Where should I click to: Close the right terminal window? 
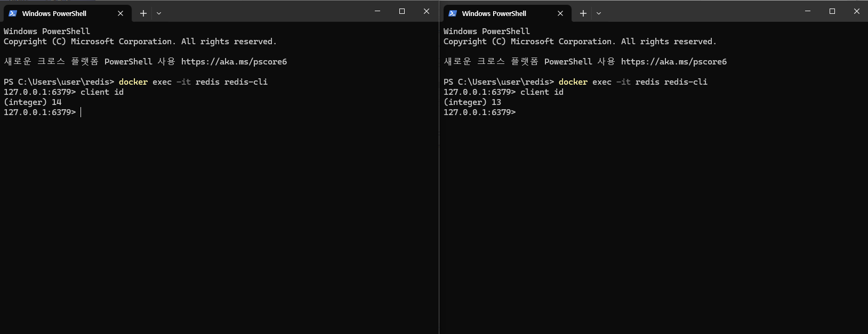[x=857, y=11]
